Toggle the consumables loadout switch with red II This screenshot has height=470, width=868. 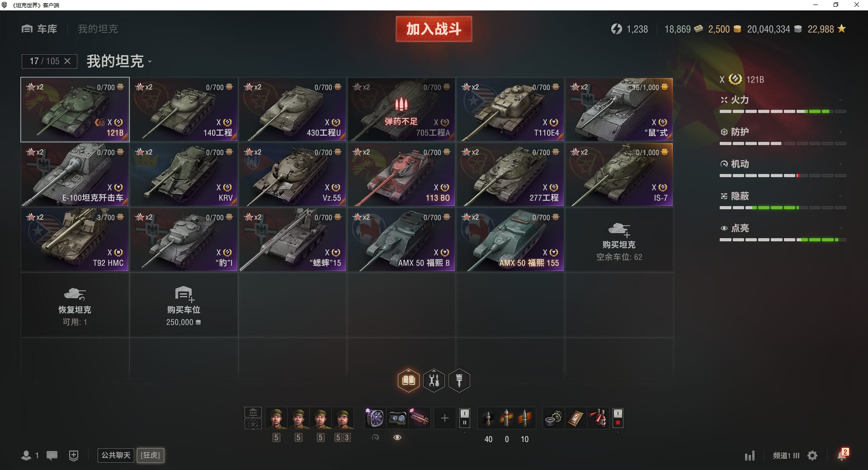[x=618, y=418]
